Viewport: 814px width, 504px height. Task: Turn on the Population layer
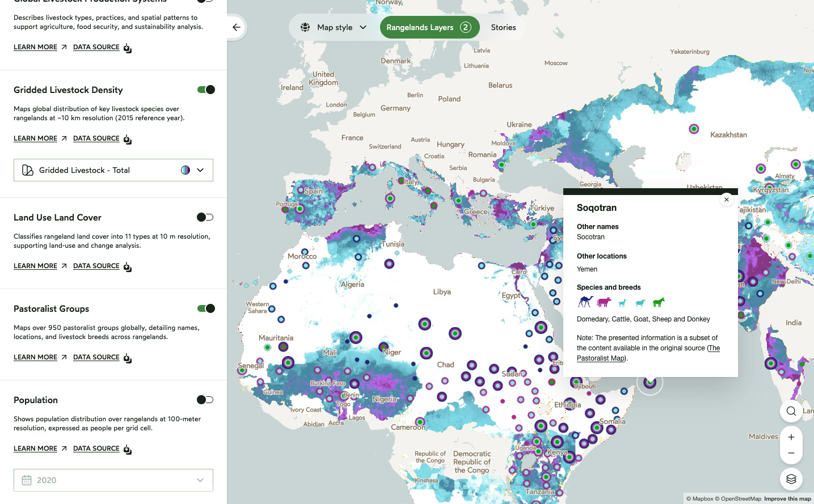tap(205, 400)
